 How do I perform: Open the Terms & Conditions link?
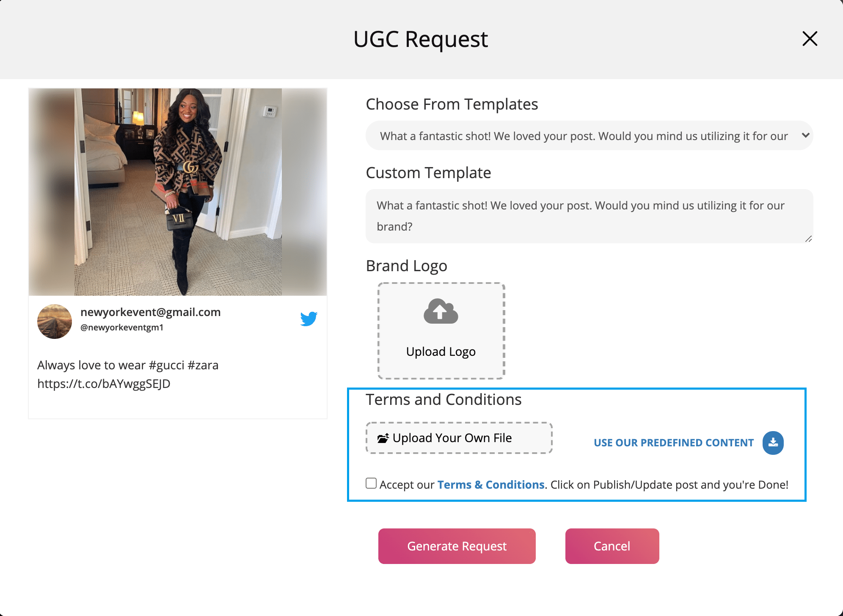[490, 484]
